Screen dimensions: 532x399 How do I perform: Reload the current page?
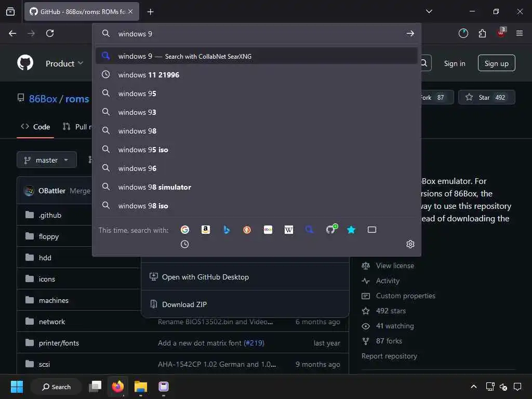50,33
